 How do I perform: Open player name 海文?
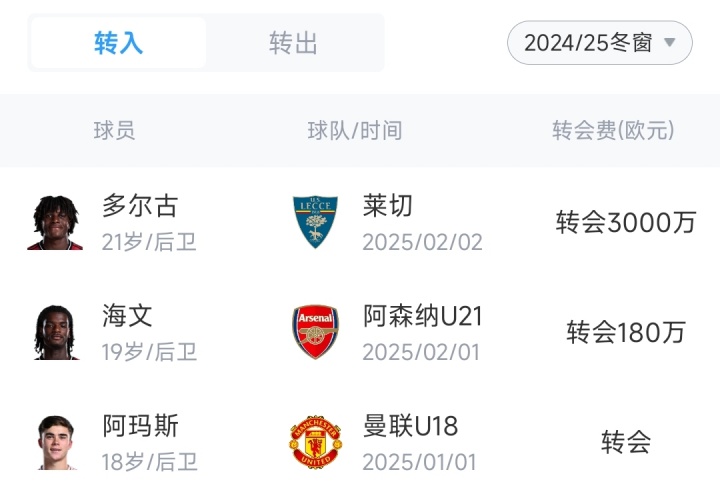coord(127,316)
